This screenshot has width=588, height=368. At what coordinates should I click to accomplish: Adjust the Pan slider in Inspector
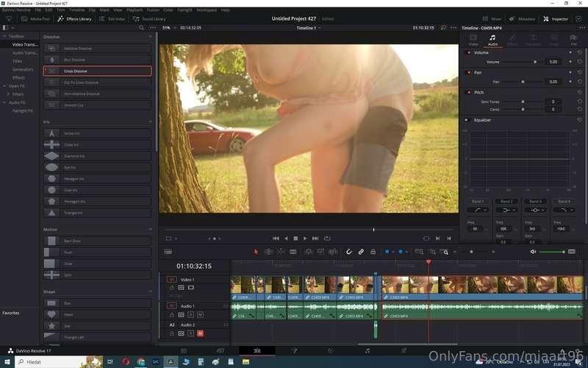pos(522,82)
